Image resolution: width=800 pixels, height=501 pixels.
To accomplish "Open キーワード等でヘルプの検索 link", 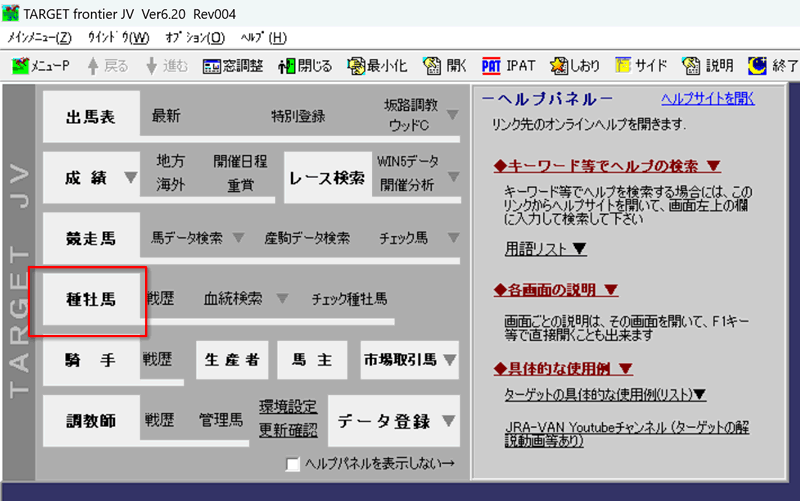I will point(607,166).
